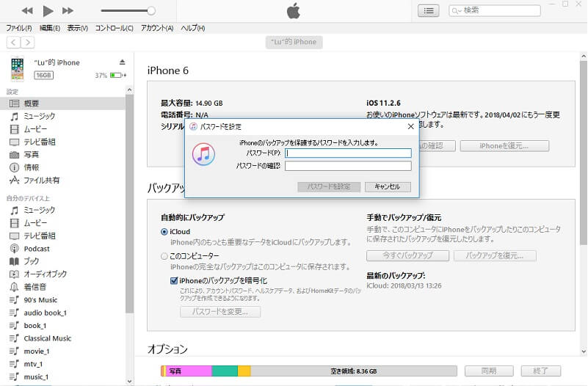The image size is (588, 386).
Task: Click the rewind playback button
Action: [27, 11]
